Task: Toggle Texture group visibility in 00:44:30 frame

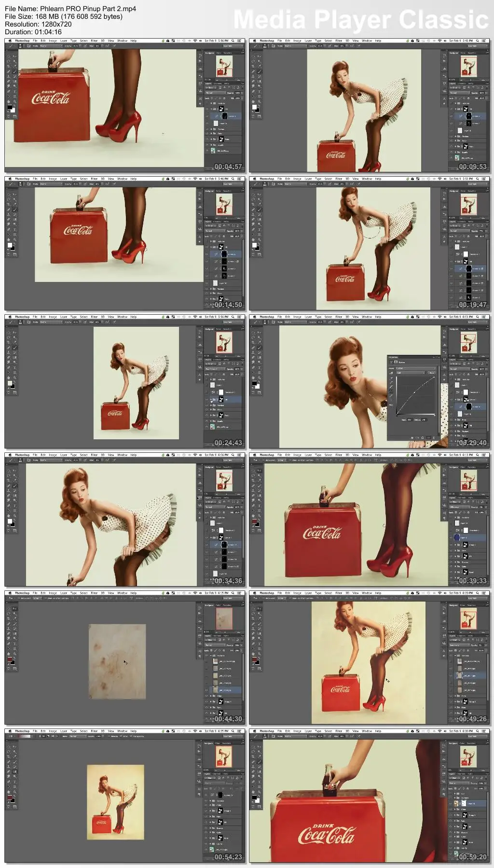Action: pyautogui.click(x=206, y=656)
